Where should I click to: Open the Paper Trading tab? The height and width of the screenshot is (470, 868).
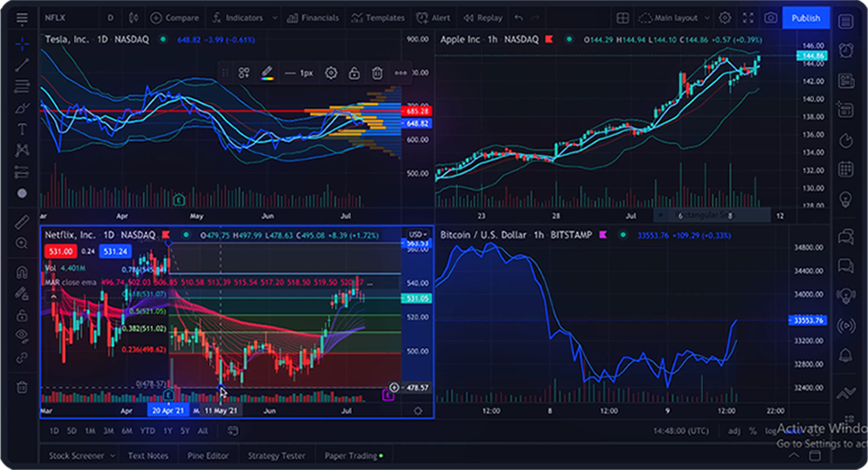coord(353,455)
